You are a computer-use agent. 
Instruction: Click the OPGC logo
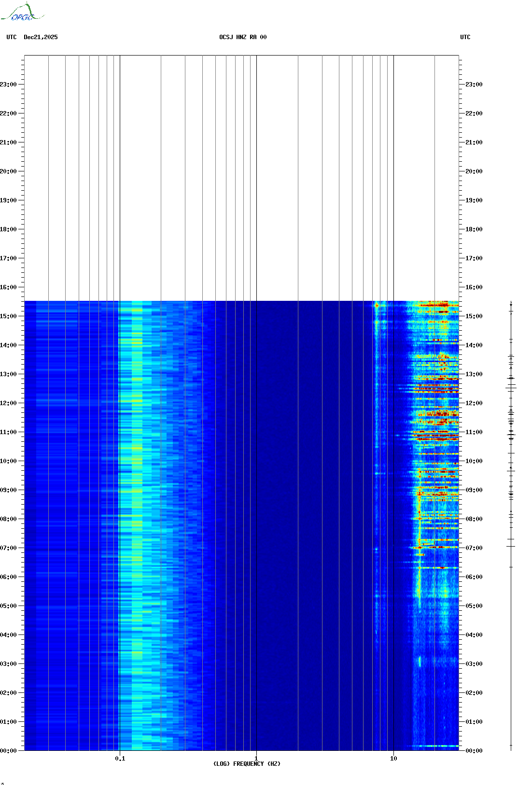(22, 12)
